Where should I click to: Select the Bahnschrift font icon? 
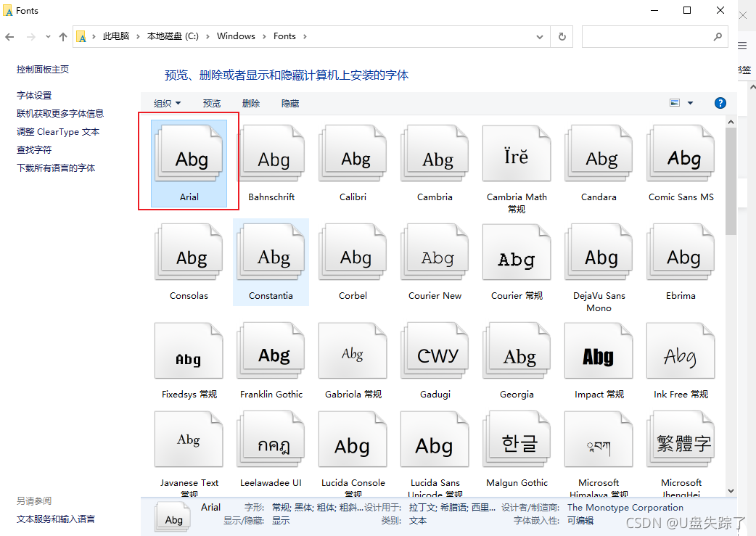(x=271, y=153)
